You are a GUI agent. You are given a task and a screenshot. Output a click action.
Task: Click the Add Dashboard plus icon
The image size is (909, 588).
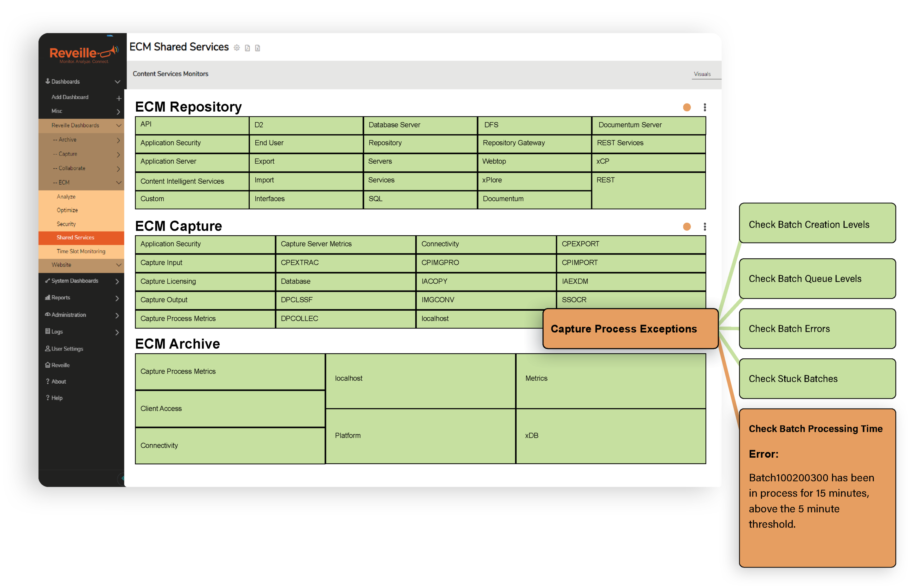[x=119, y=98]
